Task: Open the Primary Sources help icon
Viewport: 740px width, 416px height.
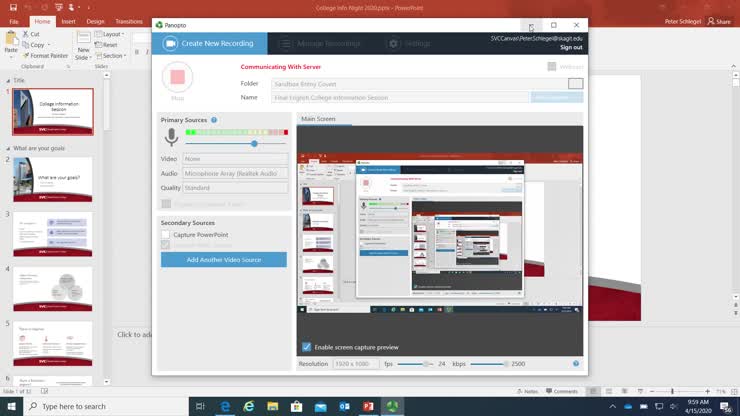Action: click(x=214, y=120)
